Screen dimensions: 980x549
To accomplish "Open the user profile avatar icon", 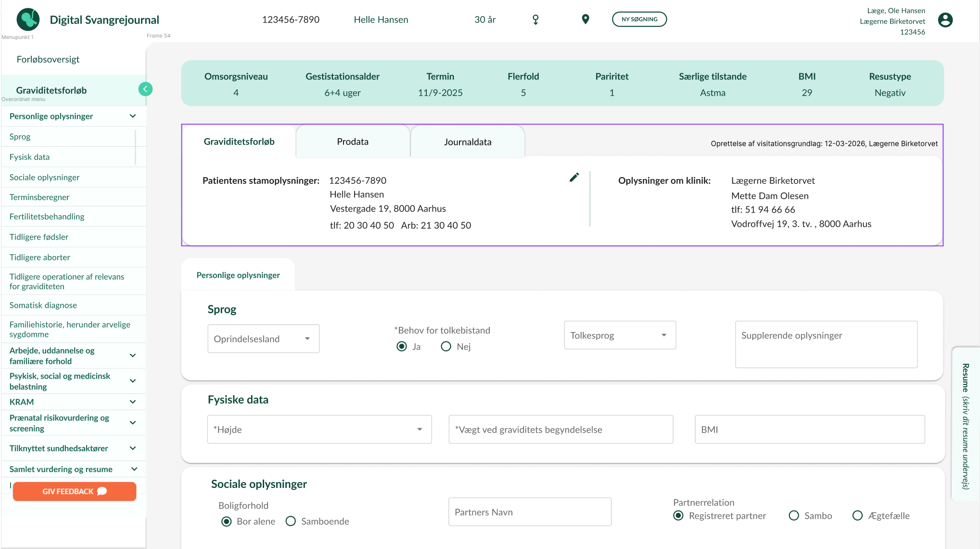I will tap(945, 20).
